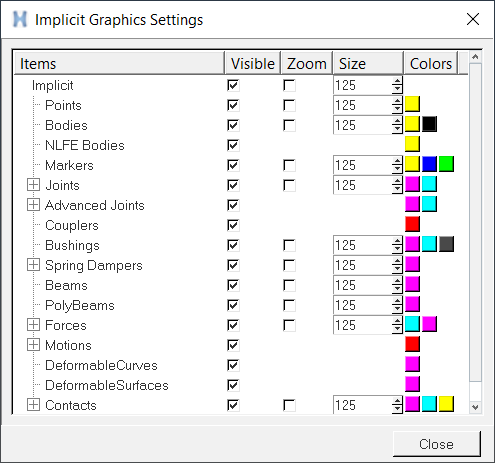
Task: Click the cyan color swatch for Forces
Action: tap(412, 324)
